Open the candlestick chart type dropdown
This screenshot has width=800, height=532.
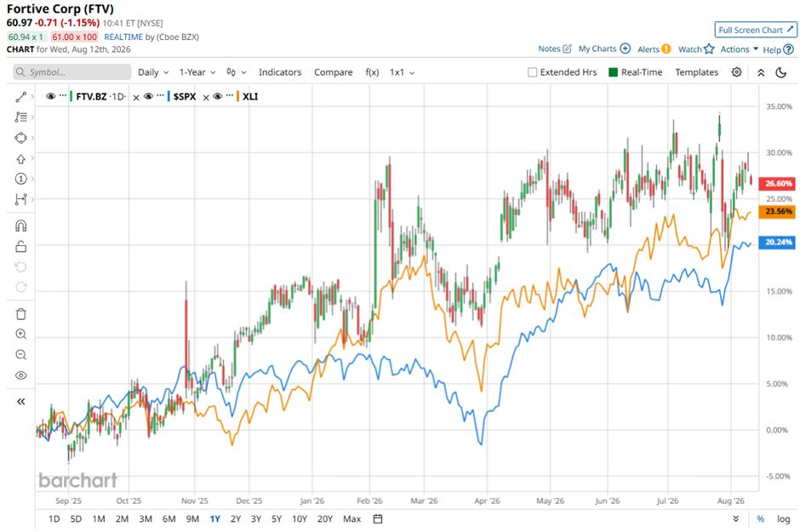click(237, 72)
